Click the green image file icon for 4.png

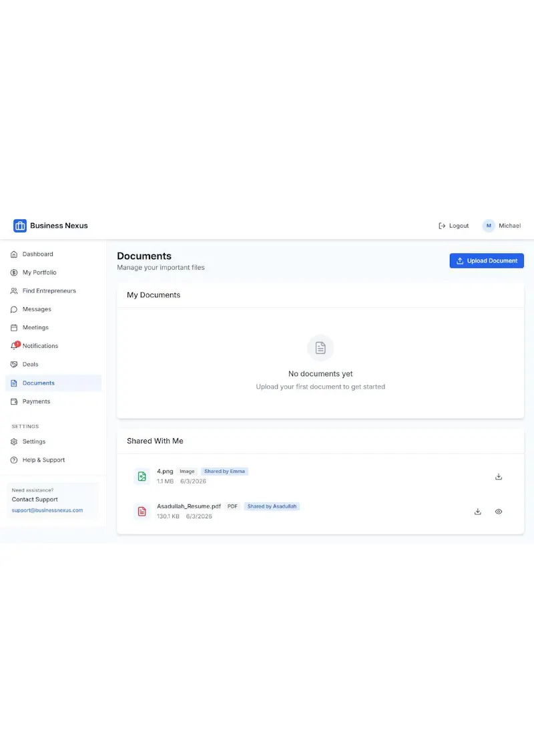[x=142, y=476]
